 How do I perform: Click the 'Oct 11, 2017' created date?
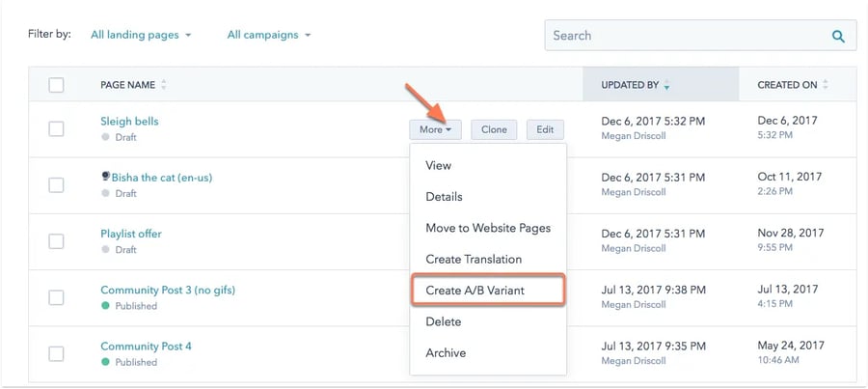tap(790, 177)
